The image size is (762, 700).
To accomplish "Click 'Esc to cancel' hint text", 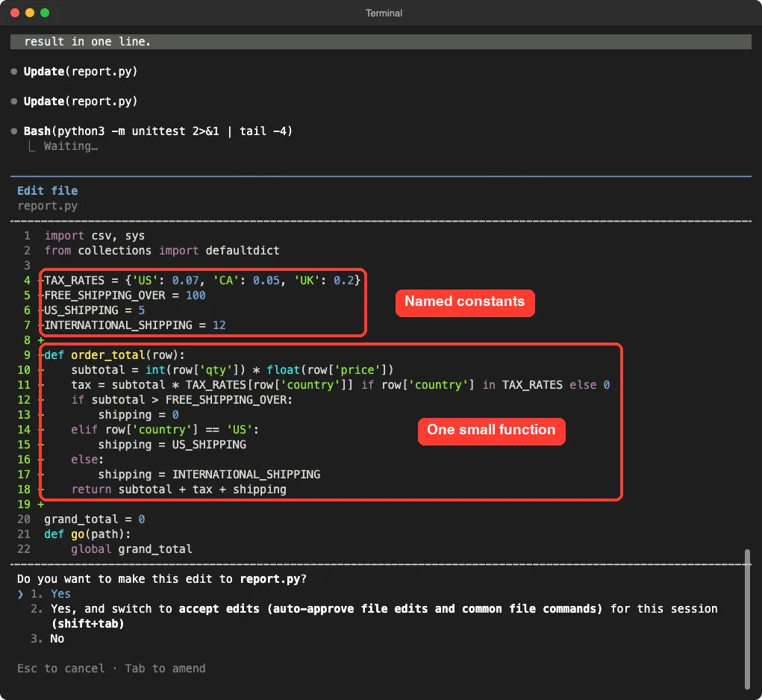I will (x=60, y=669).
